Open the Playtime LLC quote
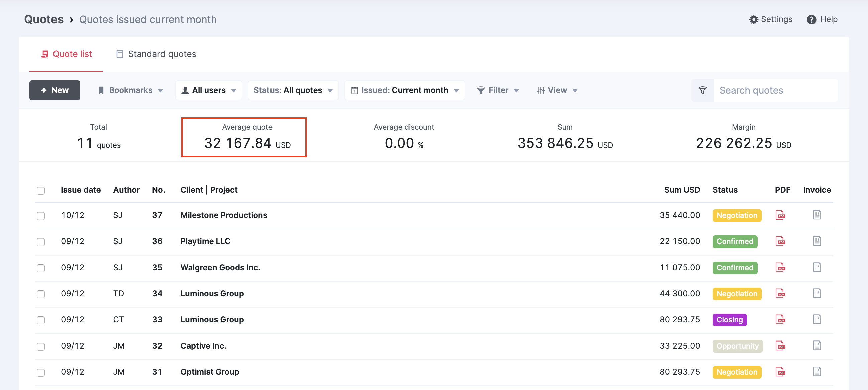The height and width of the screenshot is (390, 868). [x=205, y=241]
